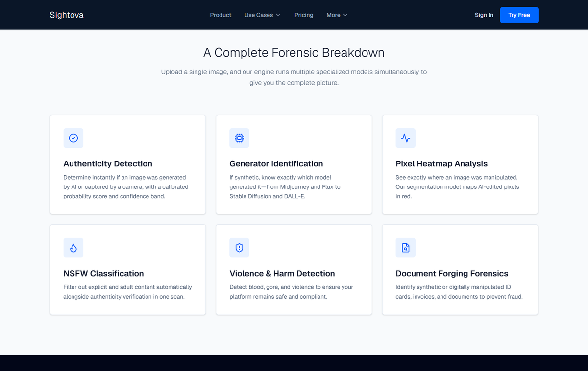
Task: Click the Violence & Harm shield icon
Action: pos(239,248)
